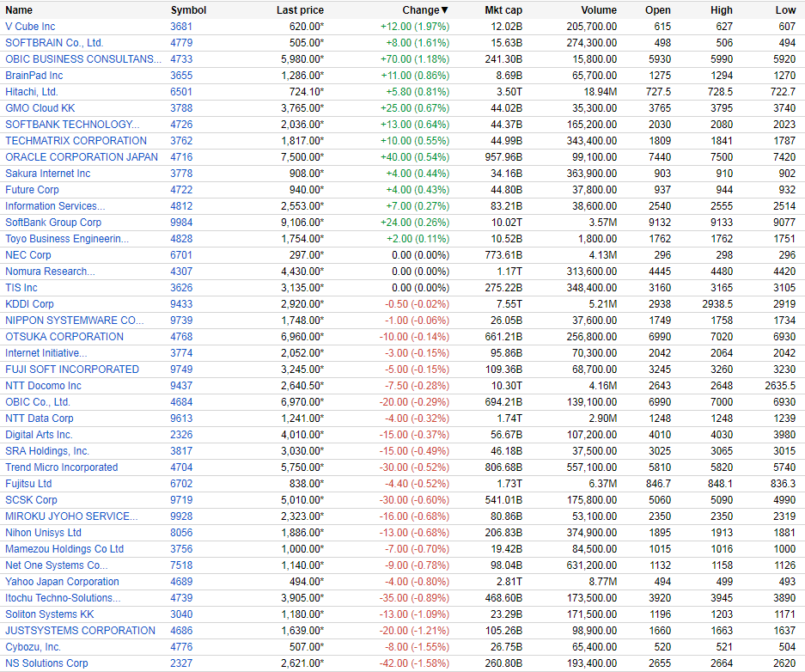
Task: Click symbol 4307 for Nomura Research
Action: (x=181, y=272)
